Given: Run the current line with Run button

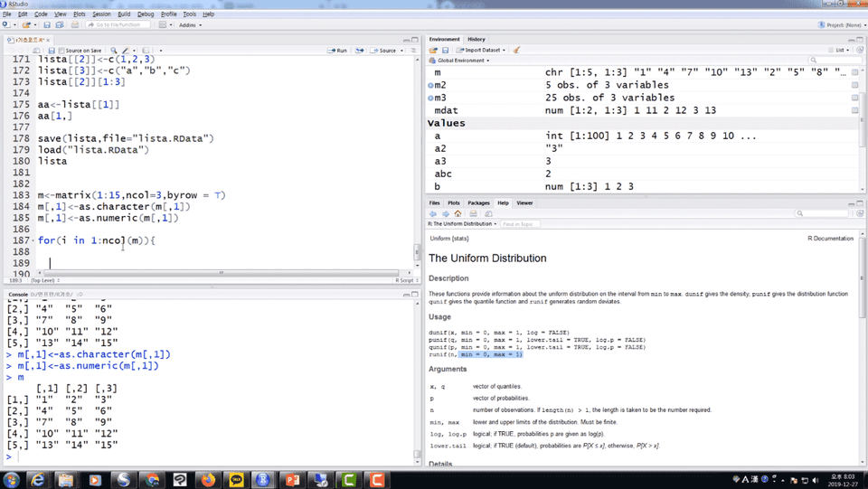Looking at the screenshot, I should (x=336, y=51).
